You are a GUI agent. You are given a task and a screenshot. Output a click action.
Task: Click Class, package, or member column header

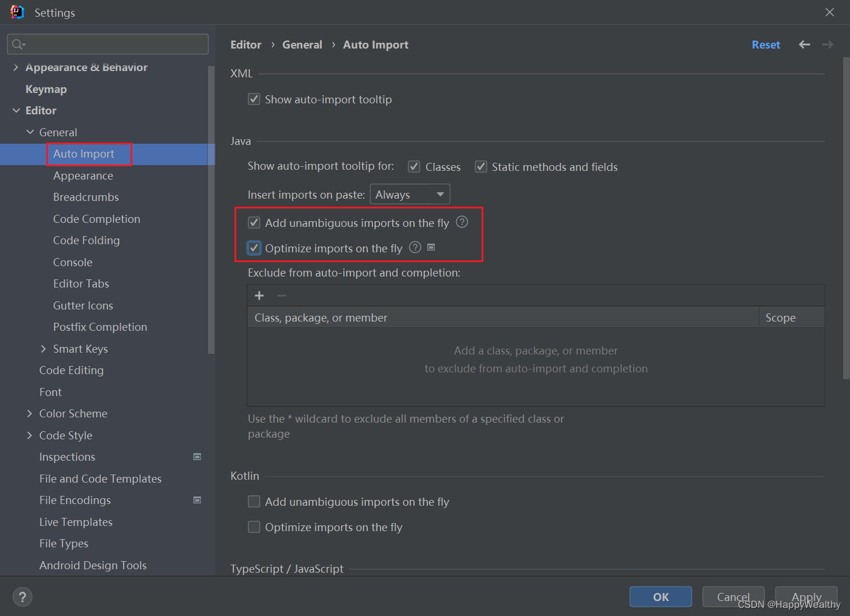pos(503,318)
